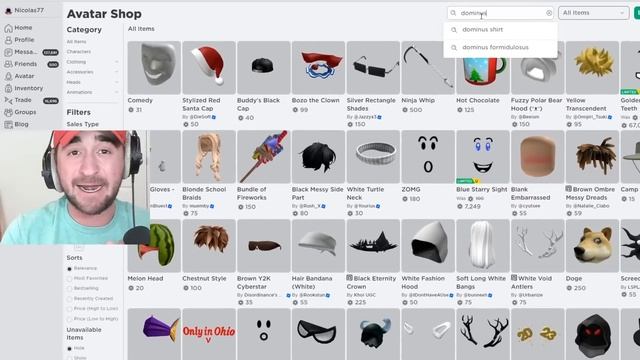The image size is (640, 360).
Task: Open the Blue Starry Sight face
Action: pos(482,157)
